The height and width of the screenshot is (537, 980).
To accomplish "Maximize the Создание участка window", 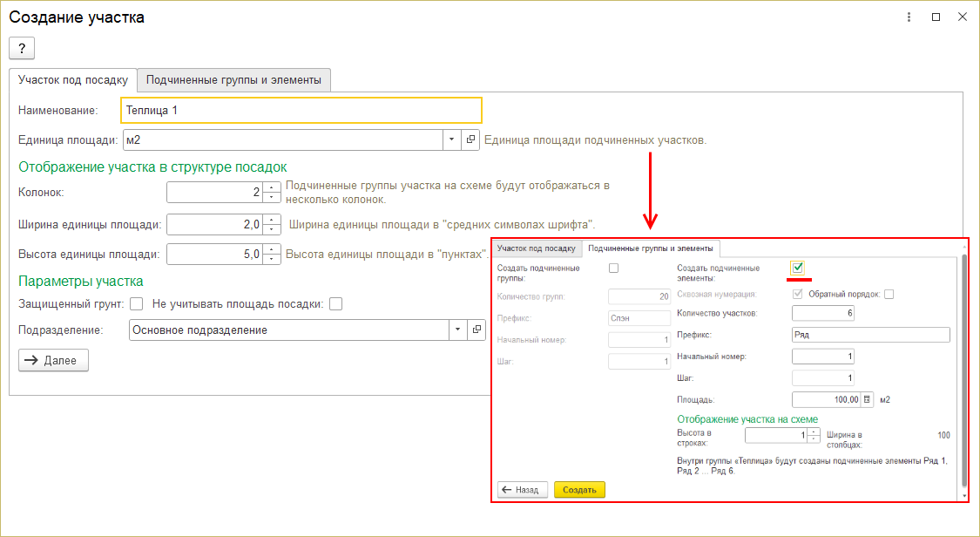I will [x=936, y=17].
